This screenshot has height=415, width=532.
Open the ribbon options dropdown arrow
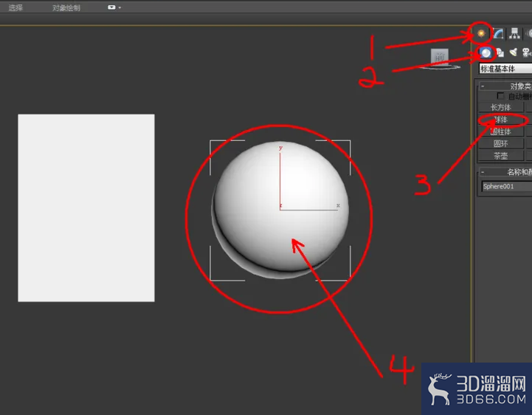coord(120,7)
